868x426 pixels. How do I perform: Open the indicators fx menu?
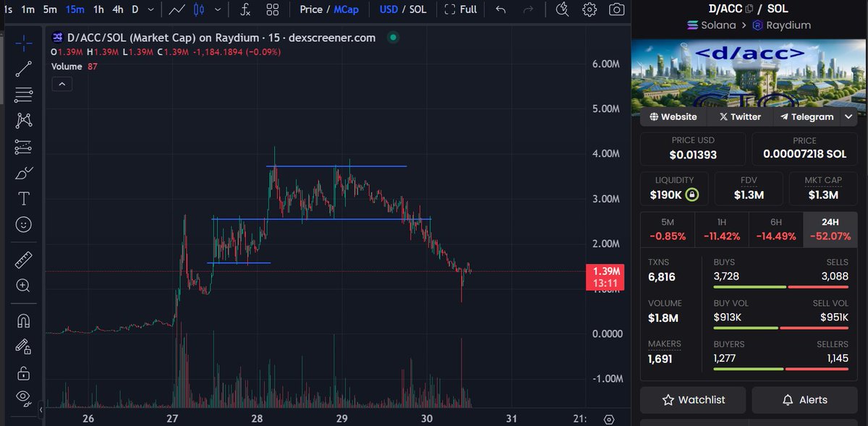245,9
